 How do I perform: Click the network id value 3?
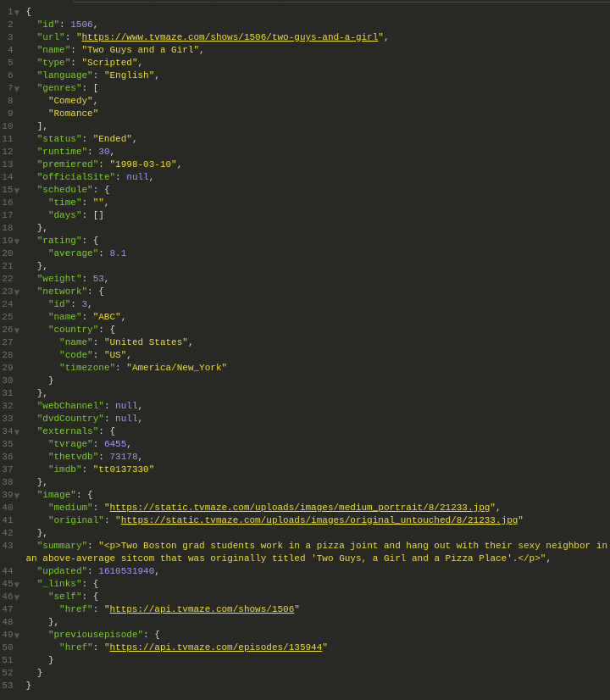[85, 304]
